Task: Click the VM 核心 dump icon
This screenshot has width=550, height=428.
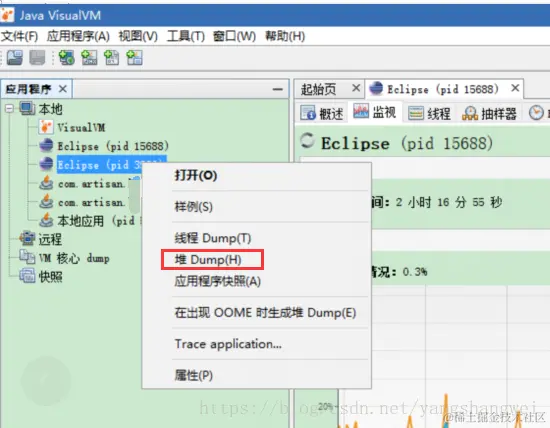Action: 27,257
